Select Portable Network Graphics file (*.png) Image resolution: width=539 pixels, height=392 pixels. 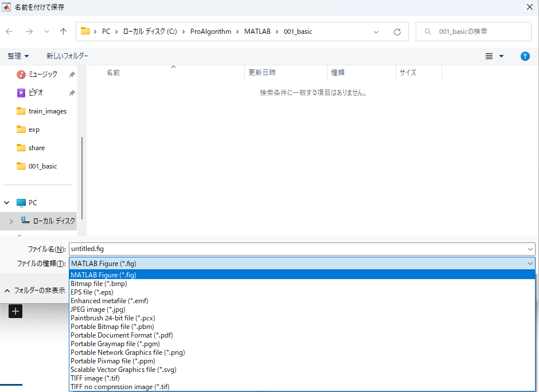(127, 352)
